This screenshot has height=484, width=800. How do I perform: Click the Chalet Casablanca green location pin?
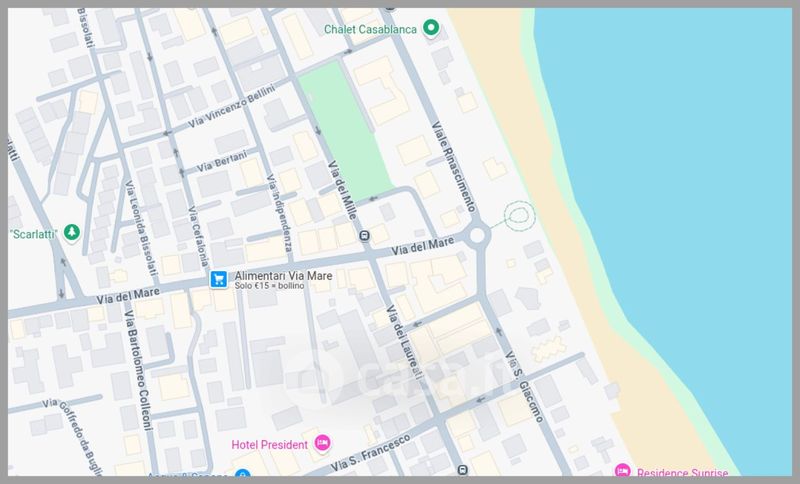tap(431, 29)
